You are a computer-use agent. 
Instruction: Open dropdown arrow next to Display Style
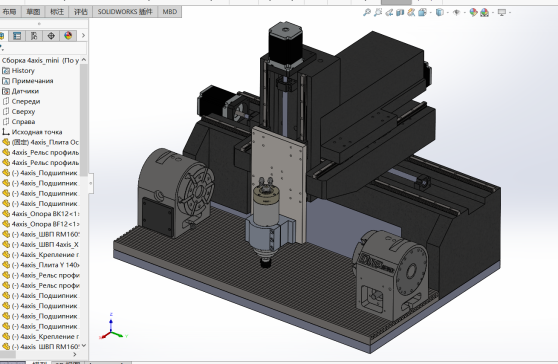point(448,12)
